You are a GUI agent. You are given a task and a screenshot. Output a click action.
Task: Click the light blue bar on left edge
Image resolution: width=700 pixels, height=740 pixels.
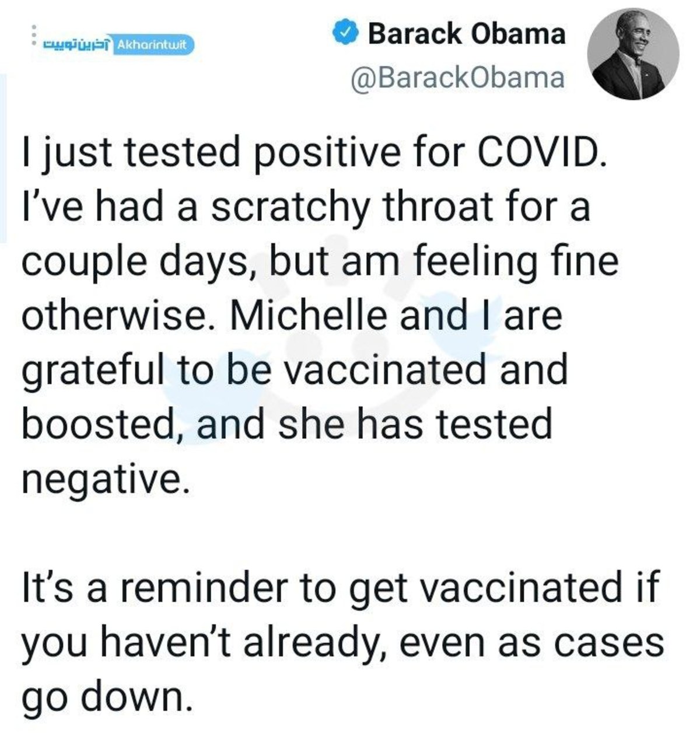(3, 158)
